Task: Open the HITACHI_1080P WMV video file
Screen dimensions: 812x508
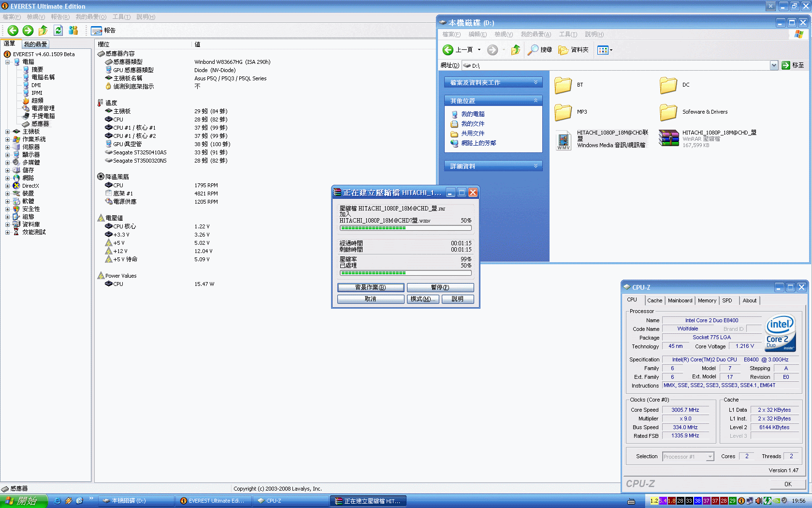Action: pyautogui.click(x=564, y=140)
